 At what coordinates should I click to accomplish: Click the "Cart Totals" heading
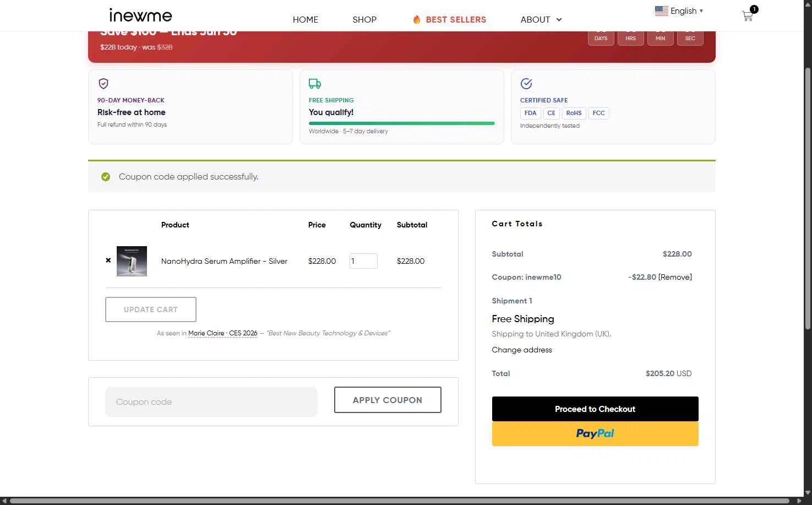tap(517, 224)
